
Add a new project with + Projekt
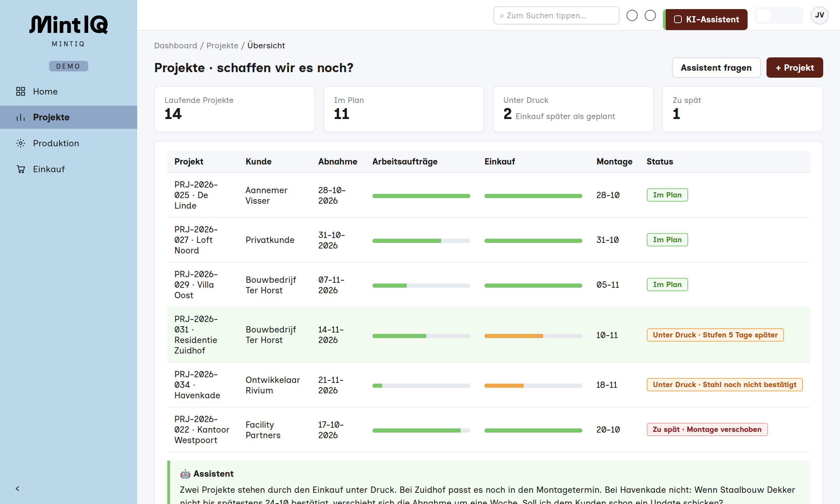794,68
